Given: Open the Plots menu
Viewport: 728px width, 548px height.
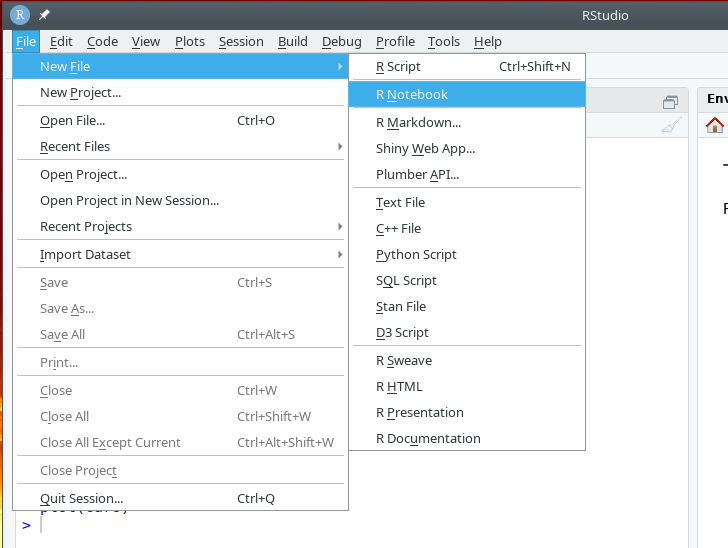Looking at the screenshot, I should 190,42.
